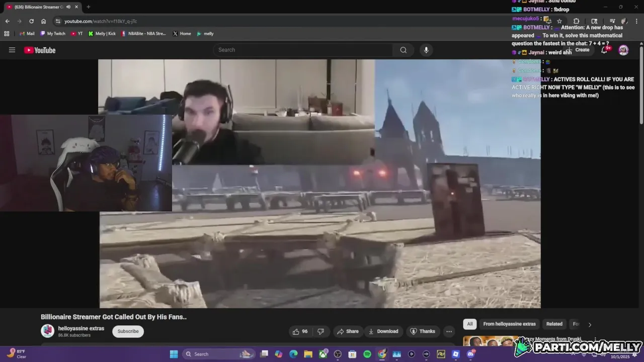
Task: Open the weather widget showing 85°F
Action: click(17, 354)
